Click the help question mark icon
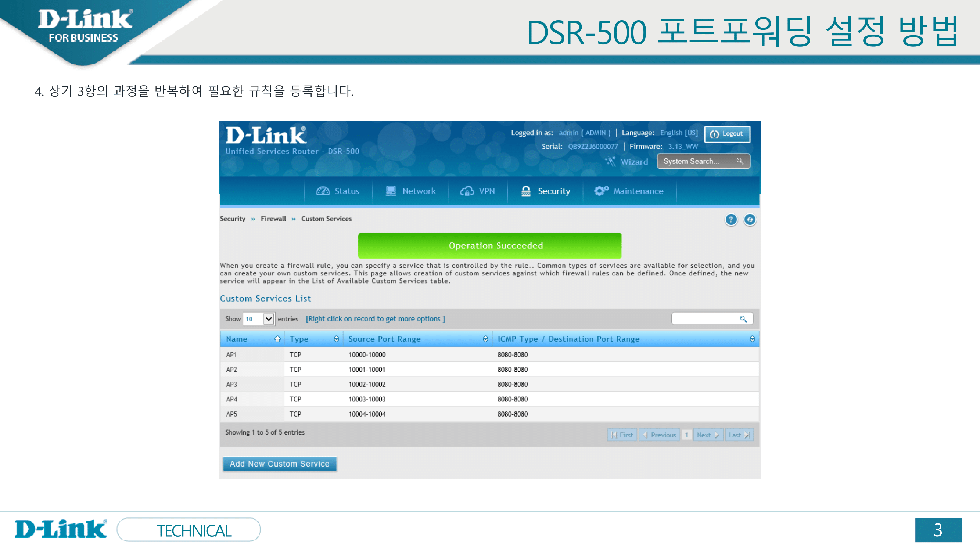Viewport: 980px width, 551px height. (730, 219)
